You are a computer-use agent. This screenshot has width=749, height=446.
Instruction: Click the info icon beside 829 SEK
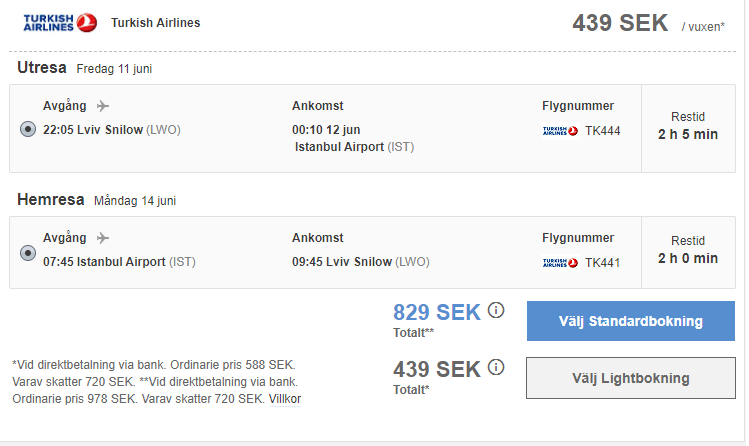496,310
